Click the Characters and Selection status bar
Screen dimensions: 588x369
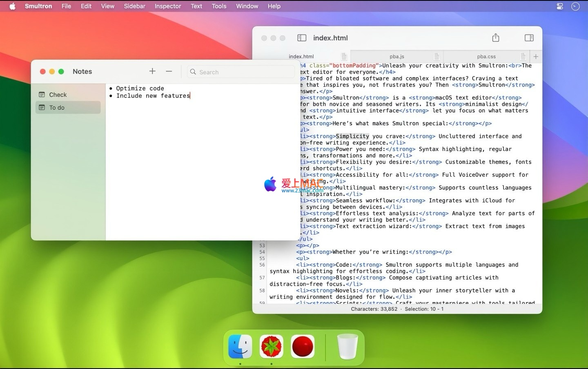click(397, 309)
